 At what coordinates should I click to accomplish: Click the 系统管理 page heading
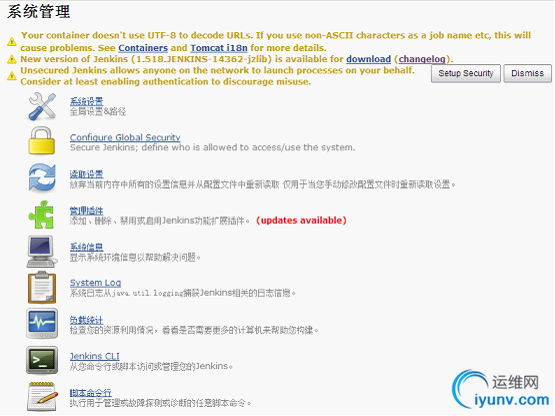pos(39,12)
